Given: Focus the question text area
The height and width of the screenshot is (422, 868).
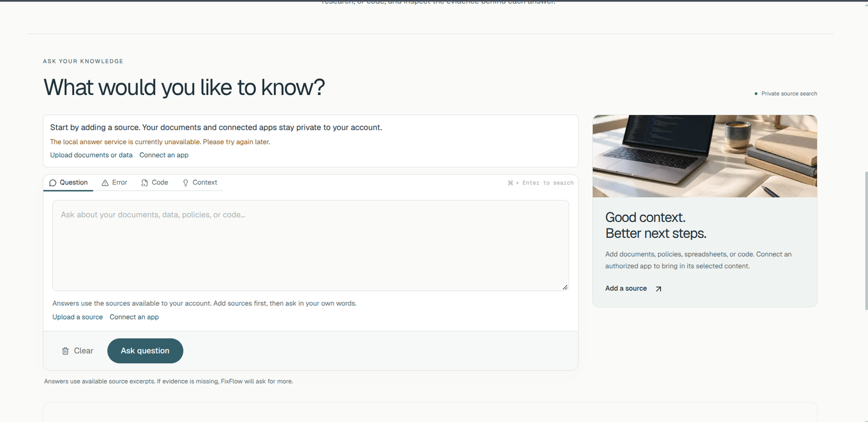Looking at the screenshot, I should (x=310, y=246).
